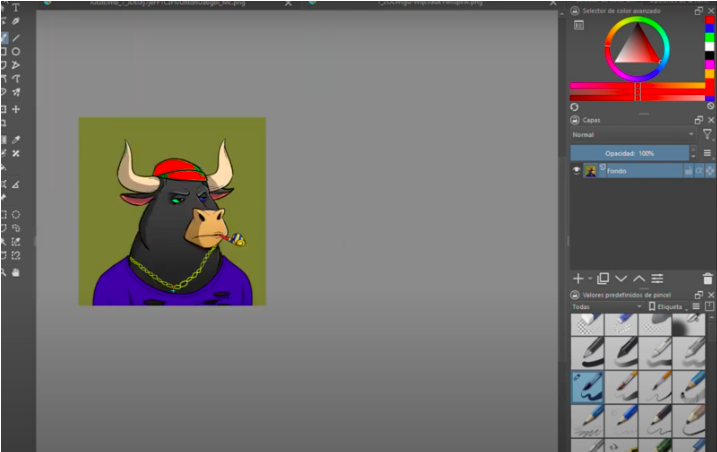717x452 pixels.
Task: Select the Magnetic Selection tool
Action: [x=16, y=255]
